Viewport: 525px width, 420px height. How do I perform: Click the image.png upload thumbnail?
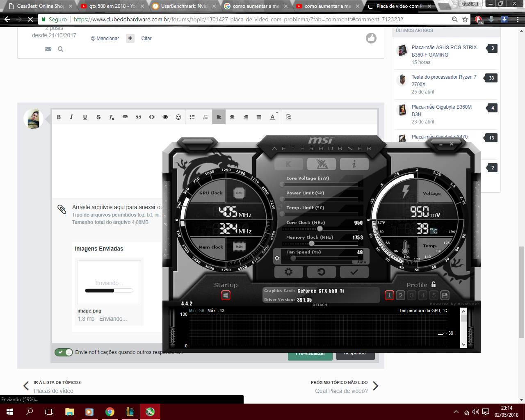tap(109, 283)
